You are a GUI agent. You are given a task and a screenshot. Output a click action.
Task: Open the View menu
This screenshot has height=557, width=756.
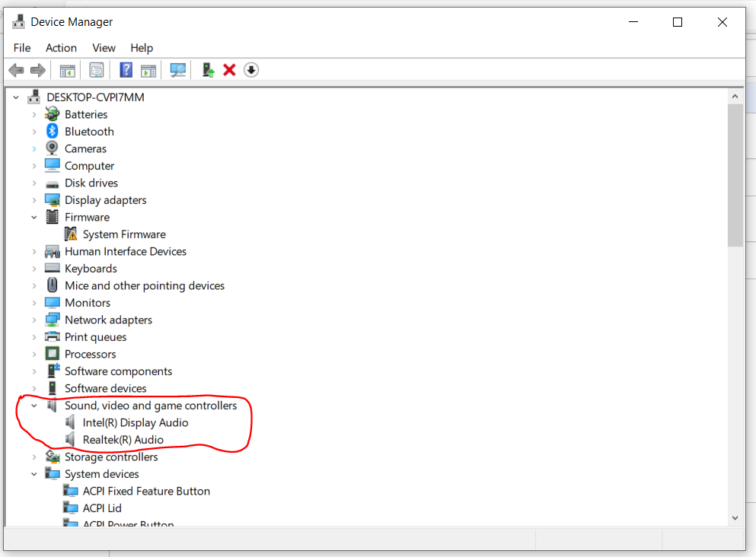104,47
